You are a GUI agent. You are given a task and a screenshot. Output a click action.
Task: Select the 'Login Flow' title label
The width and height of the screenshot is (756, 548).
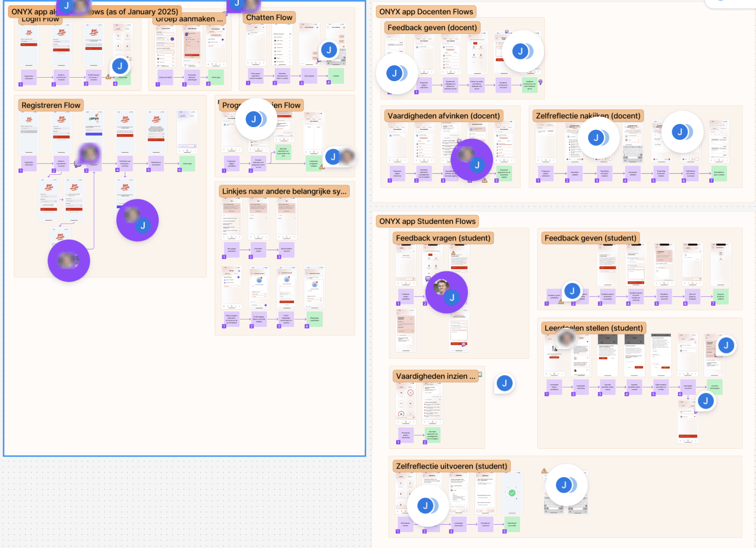[40, 19]
